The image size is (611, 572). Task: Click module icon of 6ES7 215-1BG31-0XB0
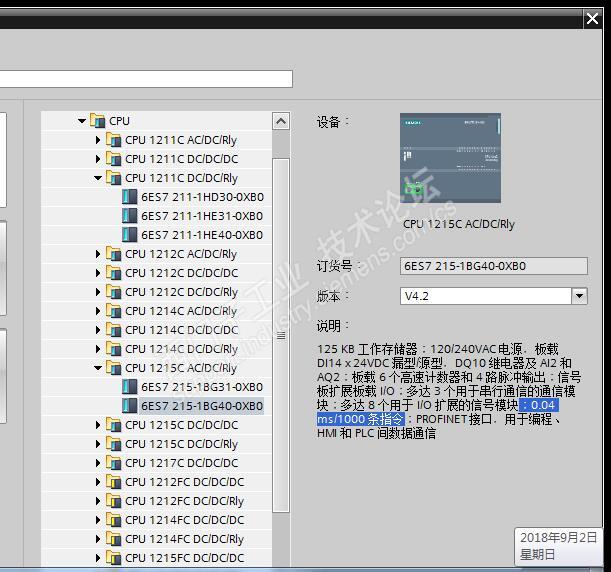[130, 387]
